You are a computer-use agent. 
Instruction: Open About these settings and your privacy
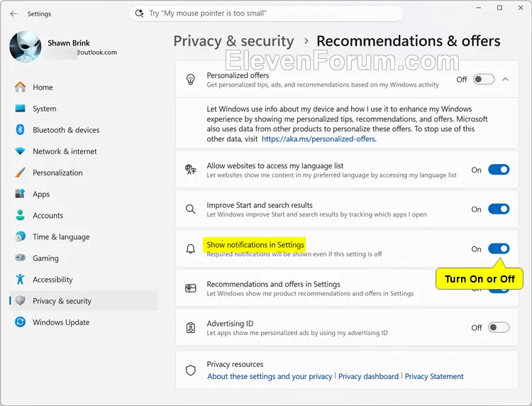point(270,376)
